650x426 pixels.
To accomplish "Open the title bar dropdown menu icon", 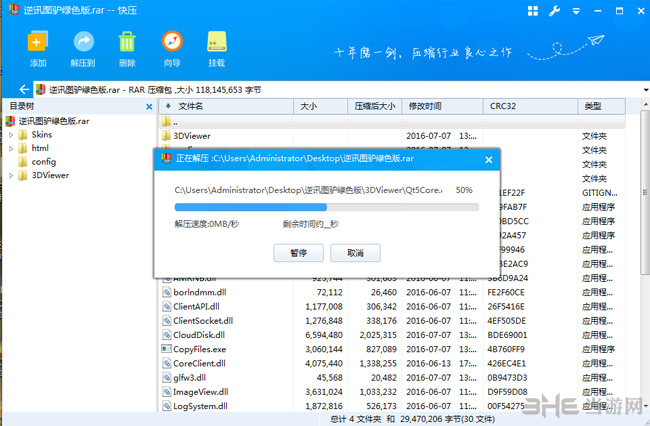I will coord(576,11).
